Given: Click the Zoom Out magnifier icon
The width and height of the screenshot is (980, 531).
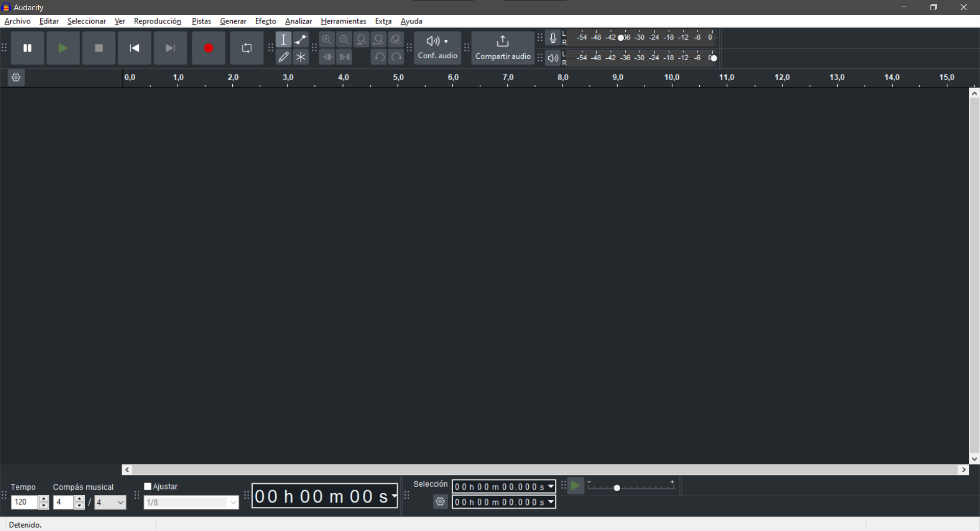Looking at the screenshot, I should click(x=345, y=40).
